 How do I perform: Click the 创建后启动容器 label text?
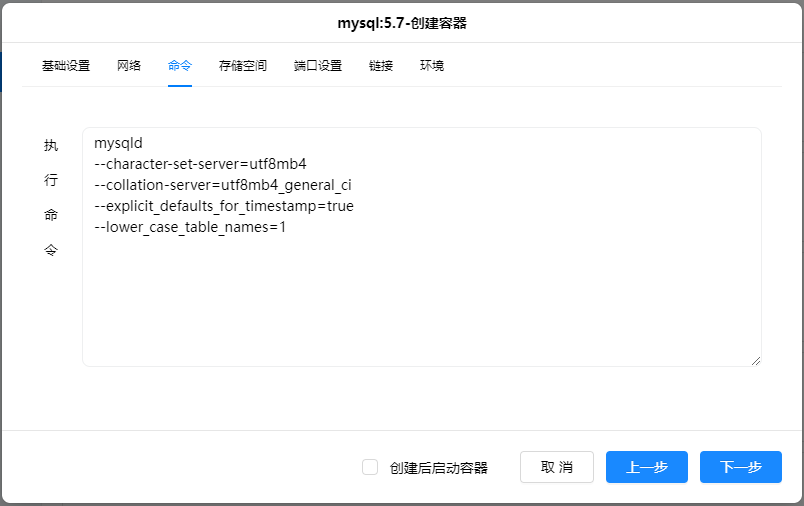click(x=438, y=468)
